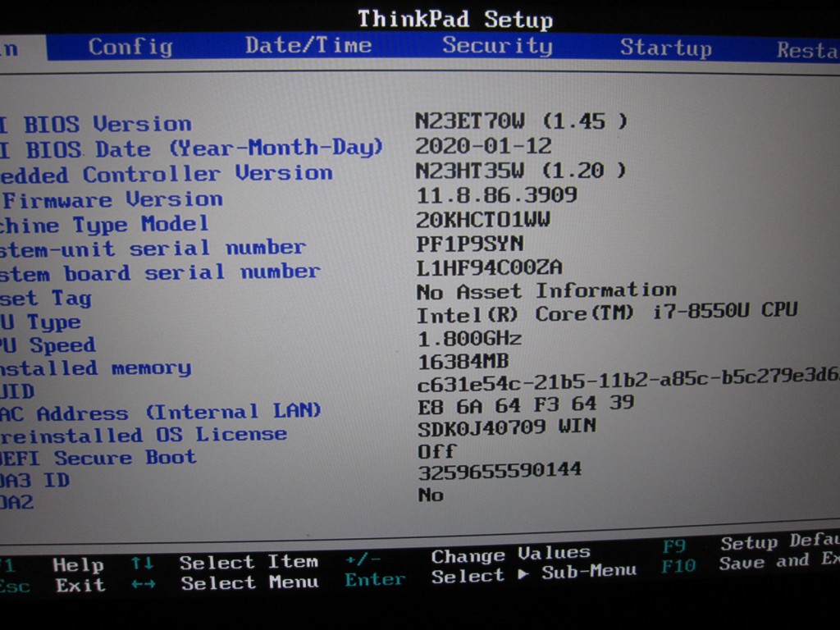The height and width of the screenshot is (630, 840).
Task: Click the F10 key hint
Action: click(678, 566)
